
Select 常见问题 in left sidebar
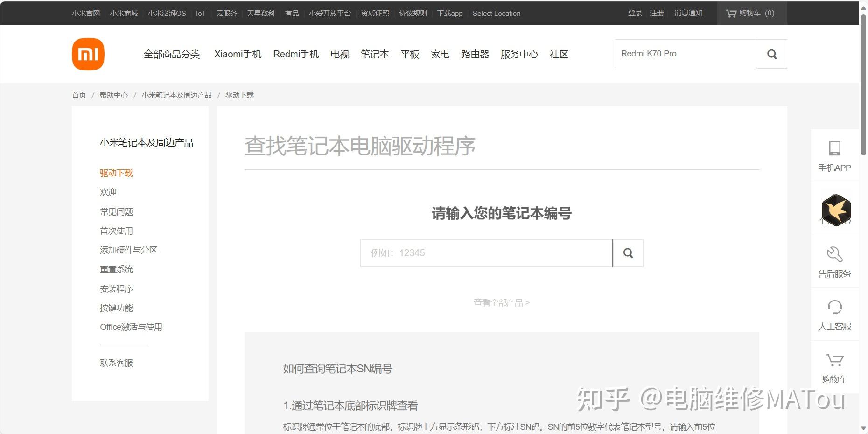[x=116, y=212]
